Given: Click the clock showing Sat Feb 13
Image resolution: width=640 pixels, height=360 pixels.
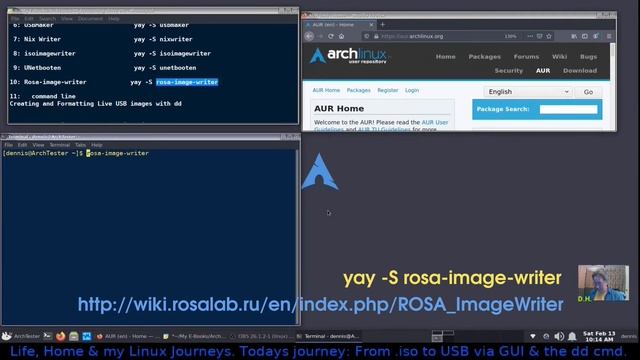Looking at the screenshot, I should [x=599, y=336].
